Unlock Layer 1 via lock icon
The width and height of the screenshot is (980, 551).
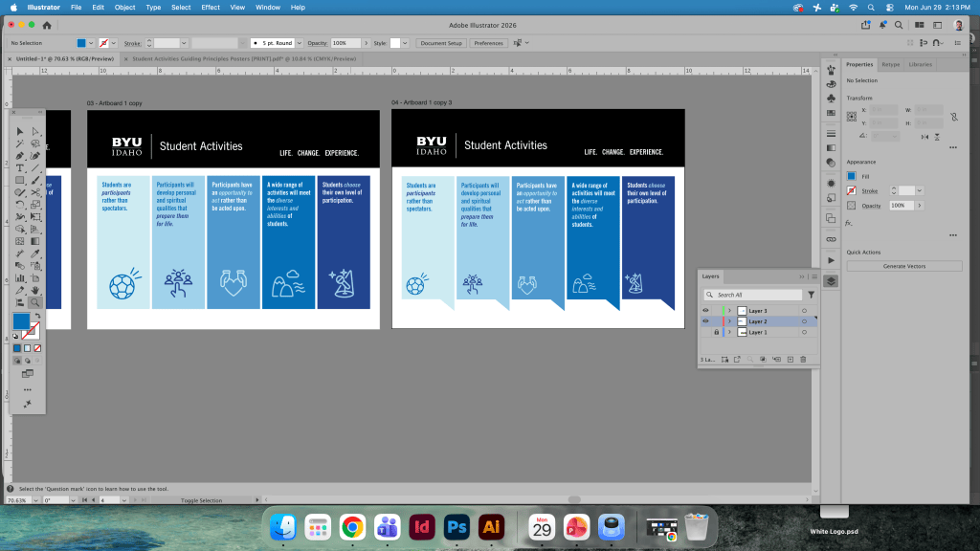(x=716, y=332)
